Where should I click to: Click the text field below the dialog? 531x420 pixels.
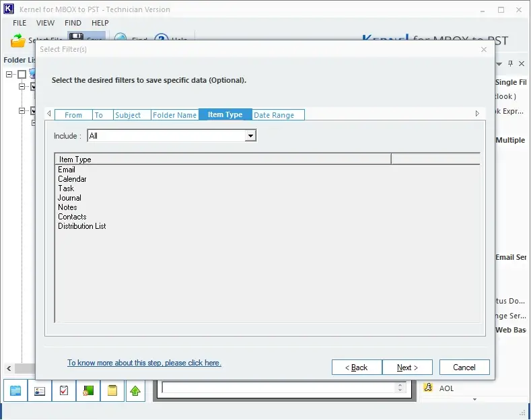[278, 388]
